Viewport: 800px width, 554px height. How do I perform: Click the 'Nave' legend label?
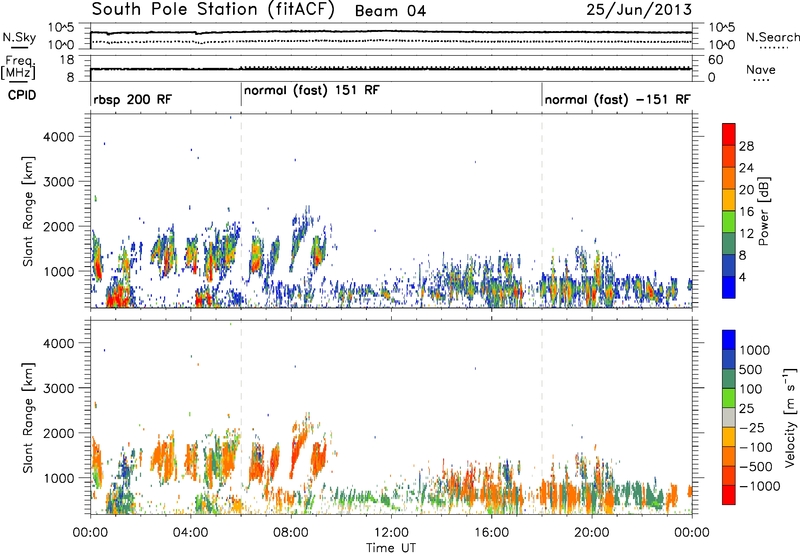tap(761, 70)
